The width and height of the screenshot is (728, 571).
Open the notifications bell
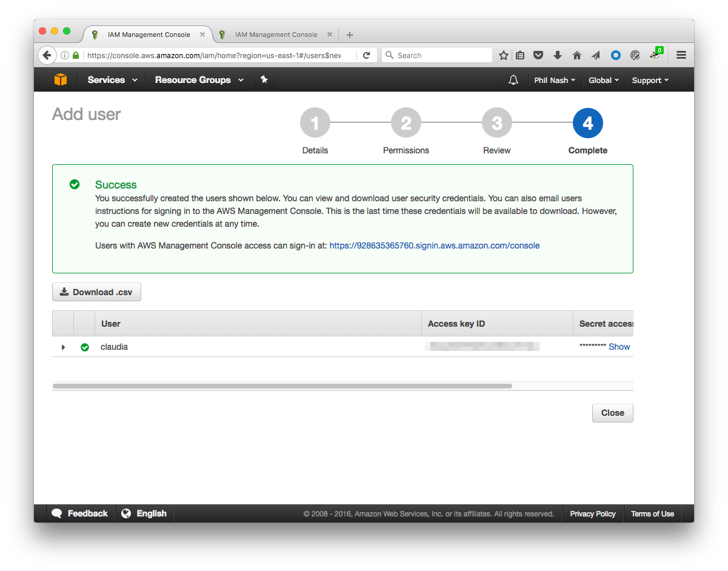click(x=513, y=79)
